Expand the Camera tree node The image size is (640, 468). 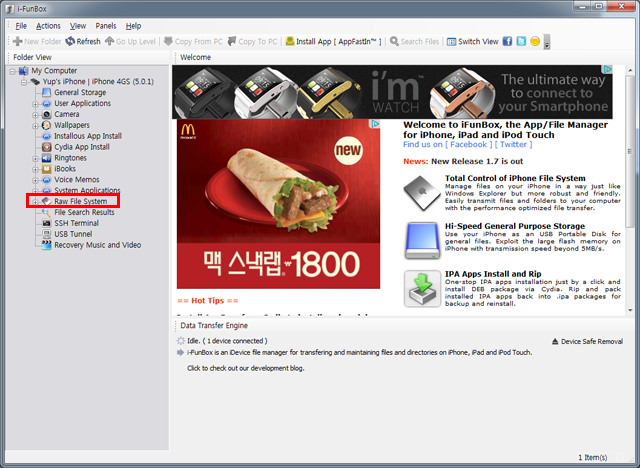coord(36,115)
